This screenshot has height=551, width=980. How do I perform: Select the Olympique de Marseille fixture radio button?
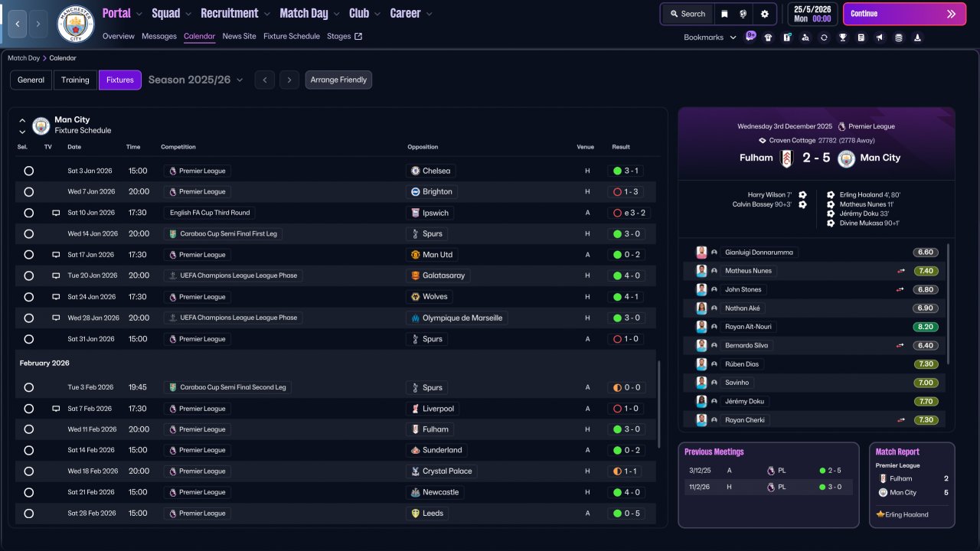coord(29,318)
